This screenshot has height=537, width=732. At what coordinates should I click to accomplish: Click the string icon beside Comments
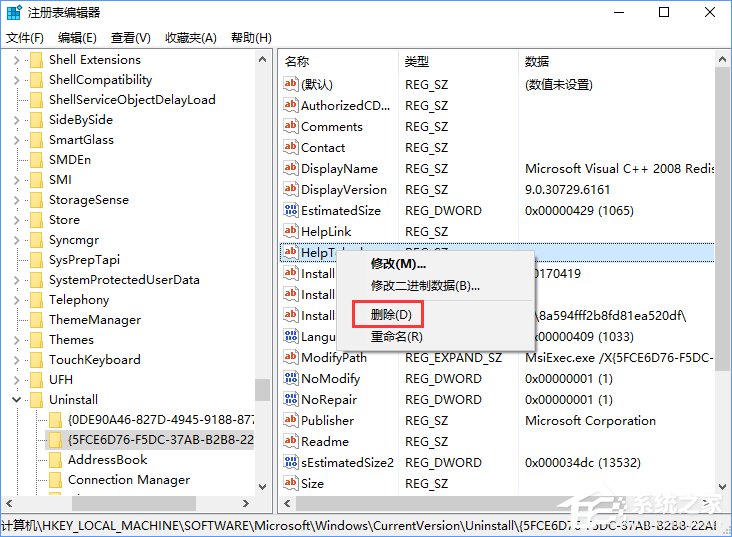tap(290, 126)
